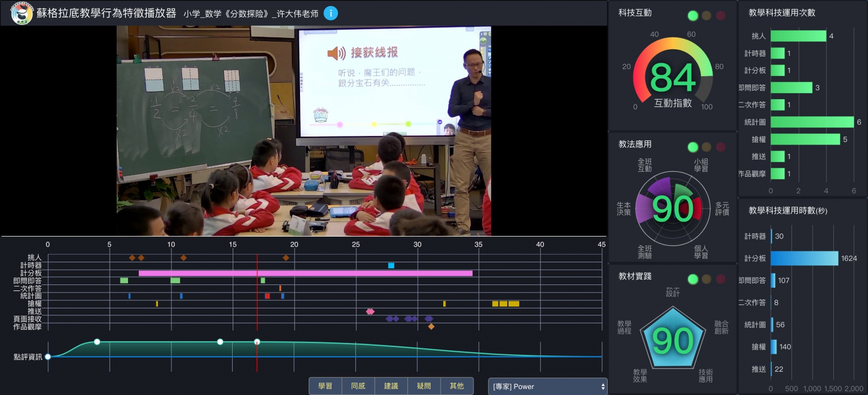Toggle yellow indicator in 教材實踐 panel
868x395 pixels.
[x=706, y=279]
